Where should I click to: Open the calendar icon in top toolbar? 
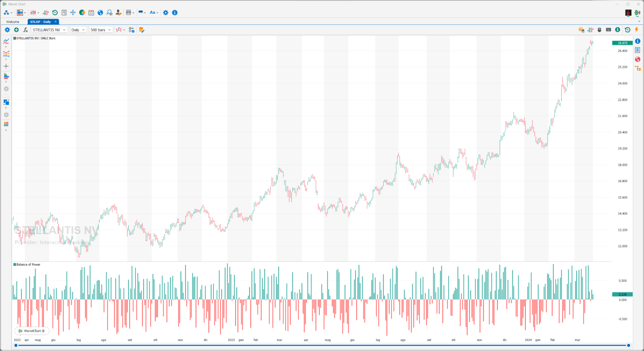[x=91, y=13]
